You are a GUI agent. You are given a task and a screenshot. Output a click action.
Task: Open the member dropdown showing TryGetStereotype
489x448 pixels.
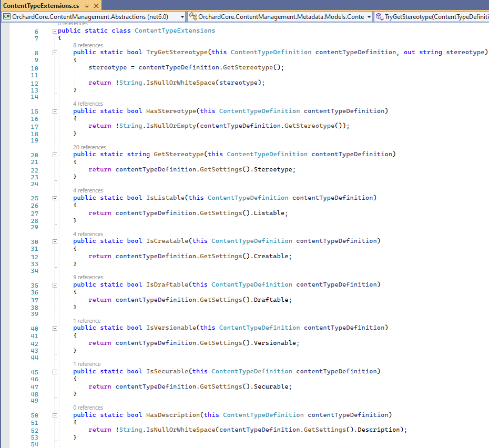[432, 16]
